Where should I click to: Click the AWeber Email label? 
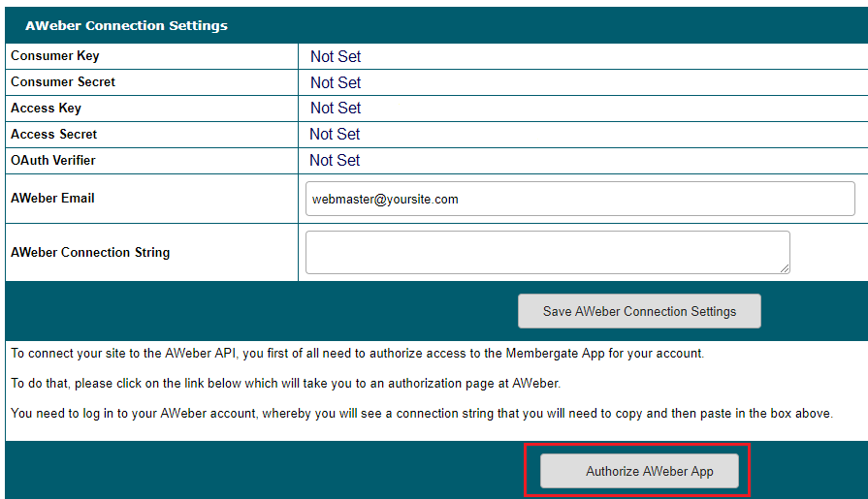click(52, 199)
